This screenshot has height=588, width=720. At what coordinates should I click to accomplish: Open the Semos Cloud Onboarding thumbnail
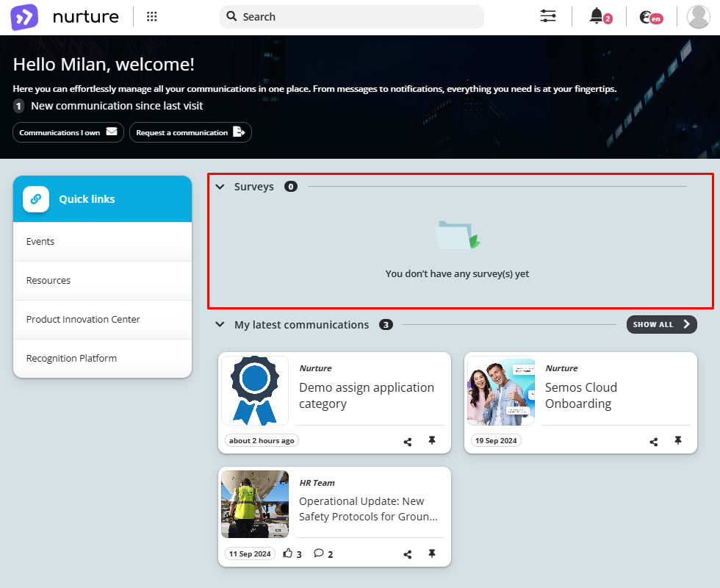[501, 390]
